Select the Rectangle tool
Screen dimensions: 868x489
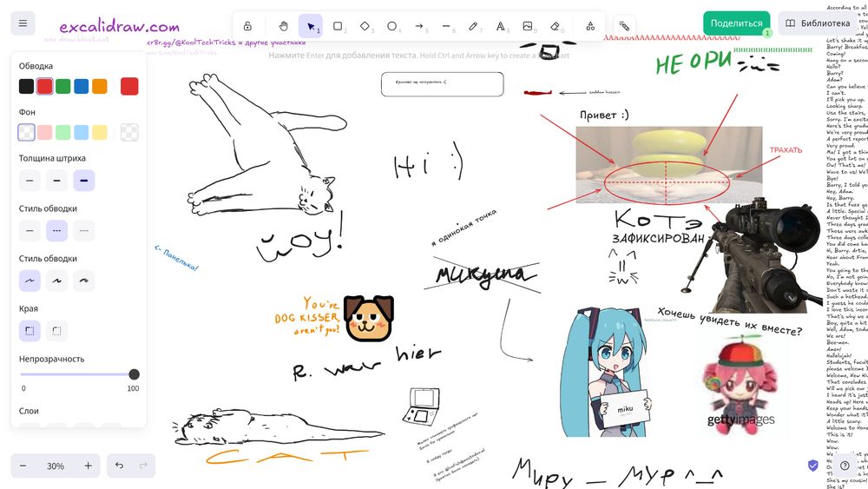(338, 26)
